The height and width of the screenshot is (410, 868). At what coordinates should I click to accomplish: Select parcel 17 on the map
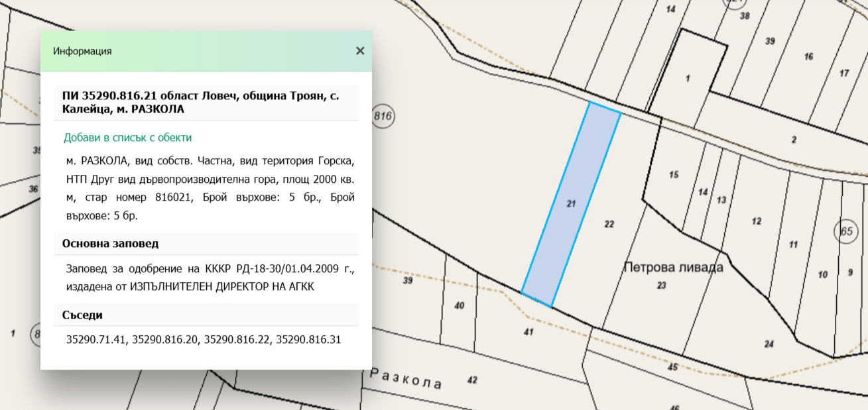[x=843, y=73]
